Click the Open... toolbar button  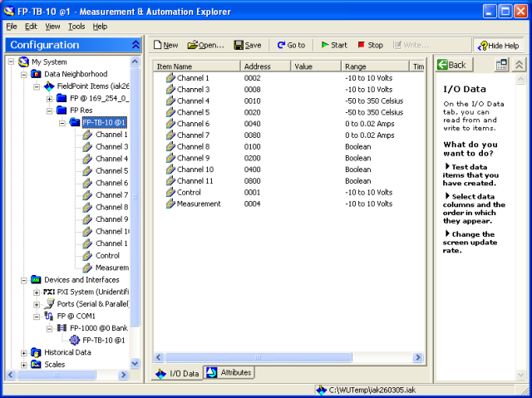click(x=205, y=45)
